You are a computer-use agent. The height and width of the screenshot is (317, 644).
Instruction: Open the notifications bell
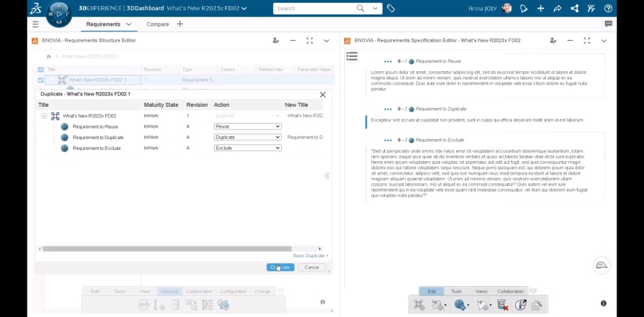(x=524, y=8)
